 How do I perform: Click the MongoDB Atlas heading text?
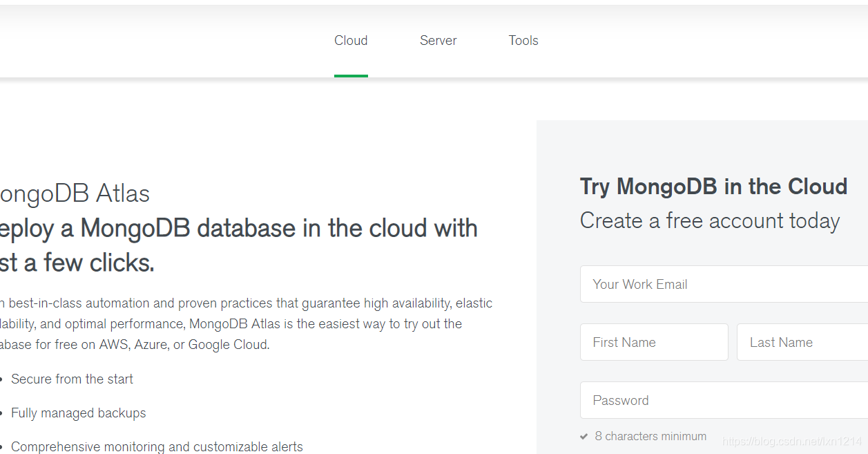point(74,194)
